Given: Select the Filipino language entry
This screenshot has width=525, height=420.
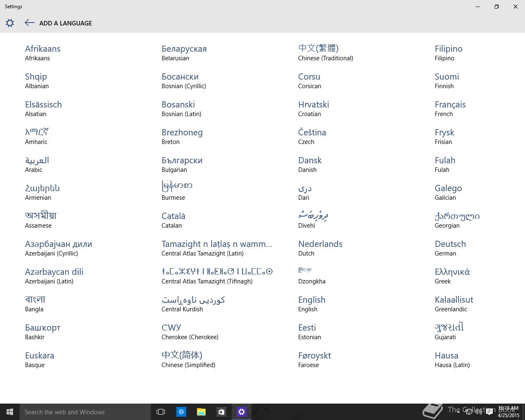Looking at the screenshot, I should tap(449, 53).
